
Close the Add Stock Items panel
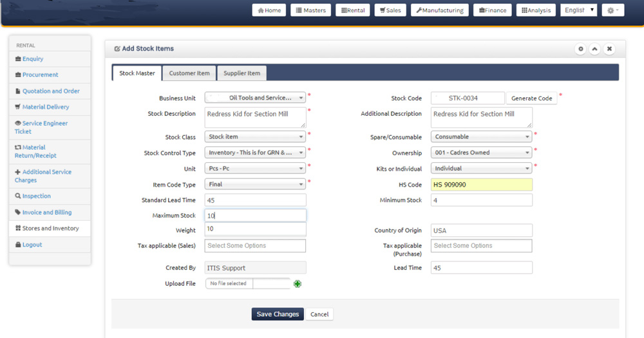click(609, 49)
